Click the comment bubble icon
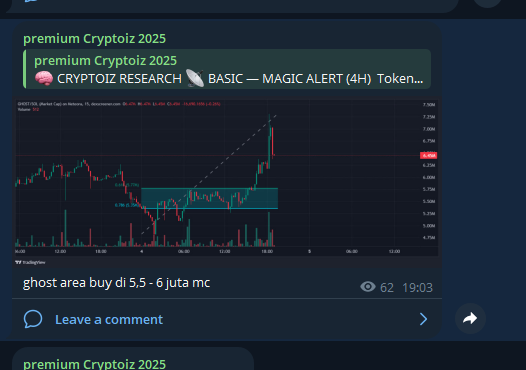 coord(33,319)
